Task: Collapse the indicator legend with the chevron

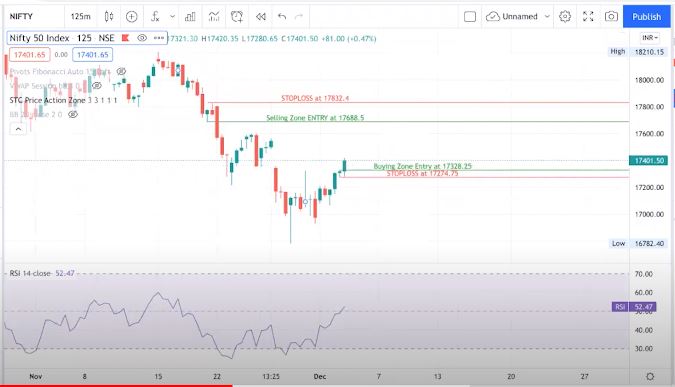Action: [18, 129]
